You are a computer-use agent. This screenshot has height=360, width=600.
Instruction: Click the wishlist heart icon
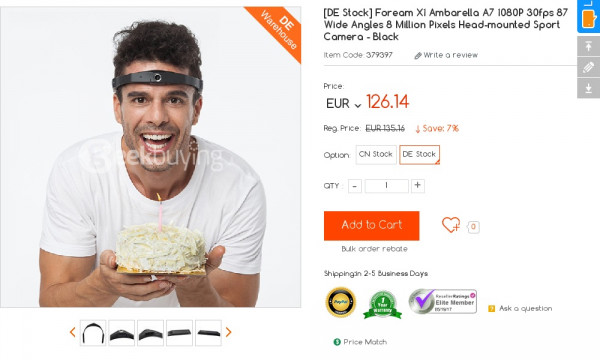click(451, 225)
